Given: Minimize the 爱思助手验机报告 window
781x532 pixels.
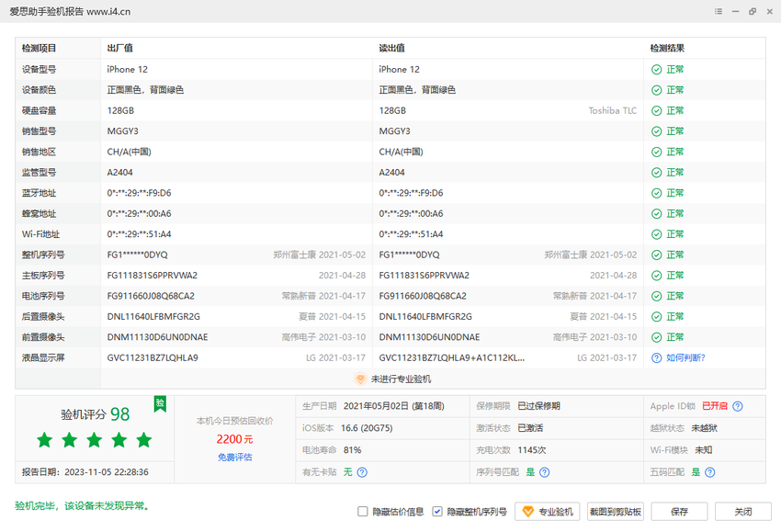Looking at the screenshot, I should (x=735, y=11).
